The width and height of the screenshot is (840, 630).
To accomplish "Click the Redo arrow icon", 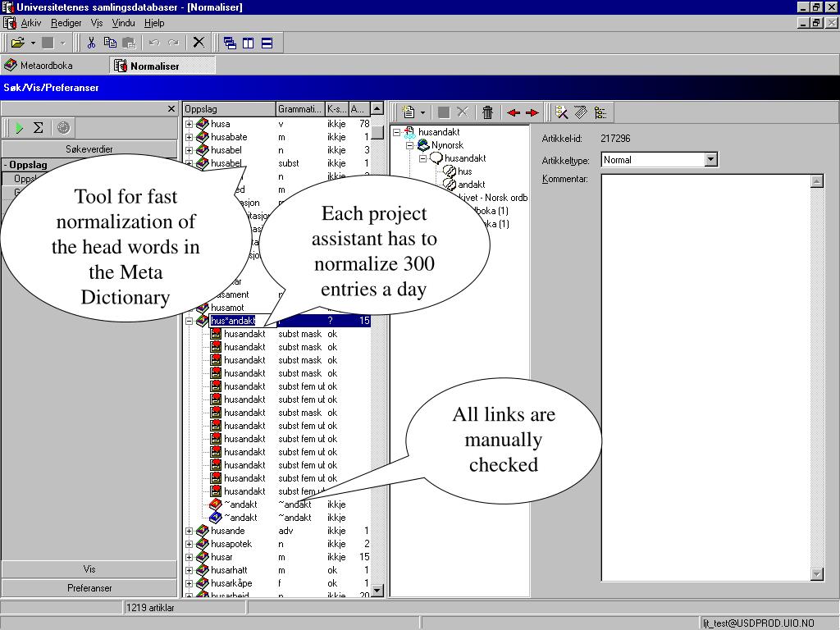I will point(174,43).
